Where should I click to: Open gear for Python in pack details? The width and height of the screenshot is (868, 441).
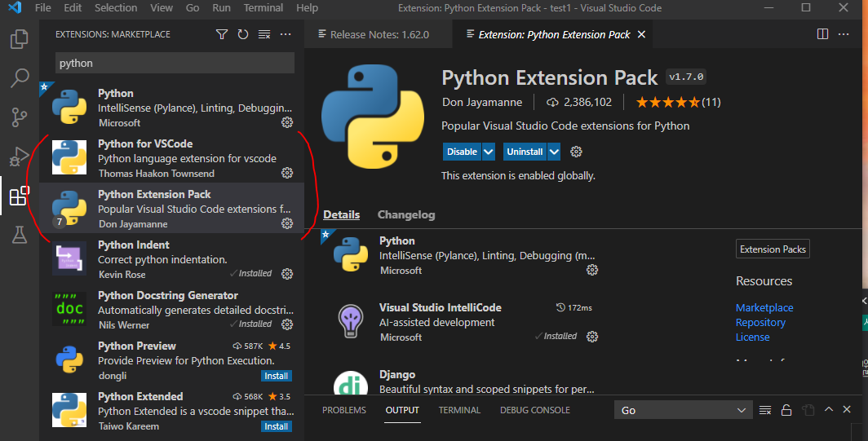[592, 270]
